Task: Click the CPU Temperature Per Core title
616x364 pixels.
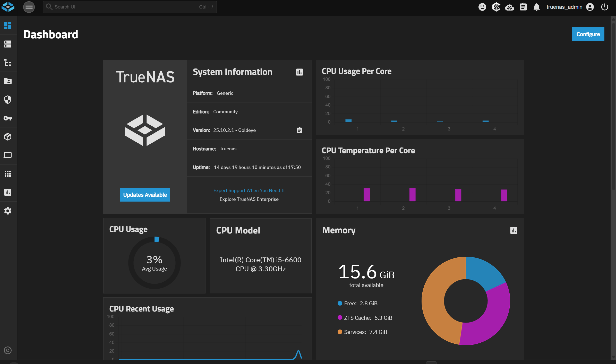Action: 368,151
